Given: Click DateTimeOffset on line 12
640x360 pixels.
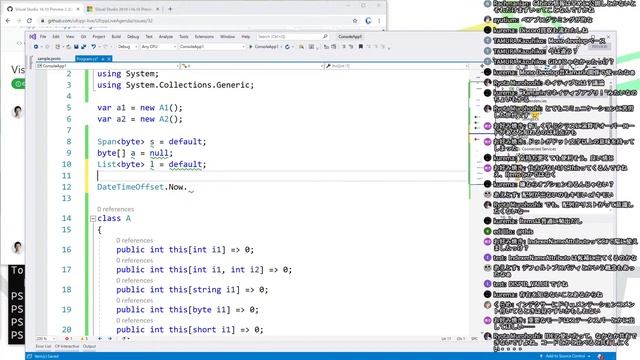Looking at the screenshot, I should coord(130,187).
